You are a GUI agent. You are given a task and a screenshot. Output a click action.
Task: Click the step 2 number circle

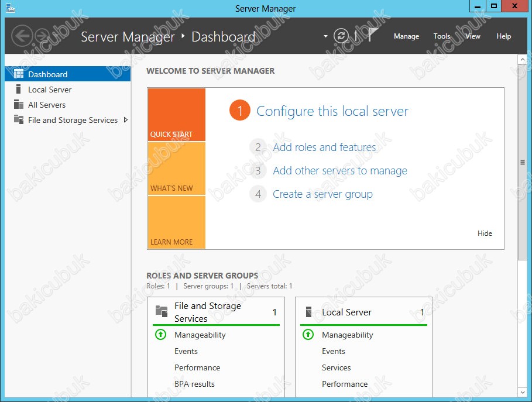click(258, 147)
